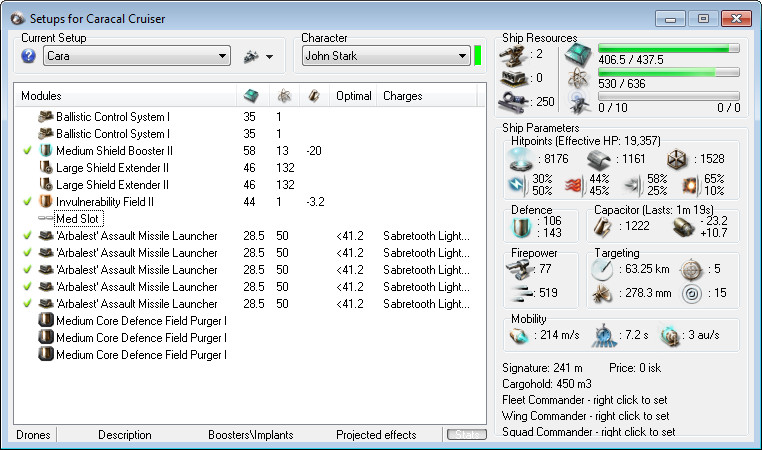Click the green CPU usage bar
This screenshot has width=762, height=450.
pos(668,48)
